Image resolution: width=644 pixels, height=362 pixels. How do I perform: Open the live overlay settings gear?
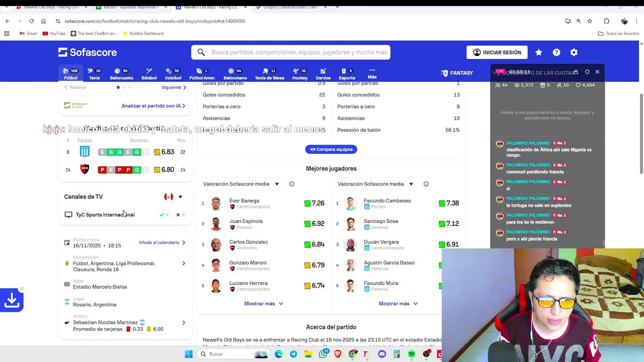587,72
